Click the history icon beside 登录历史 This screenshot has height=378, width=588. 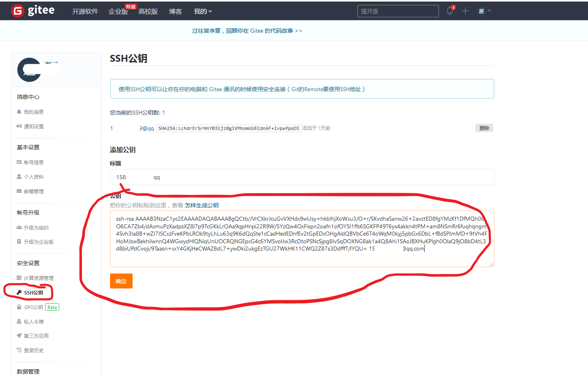[x=19, y=350]
